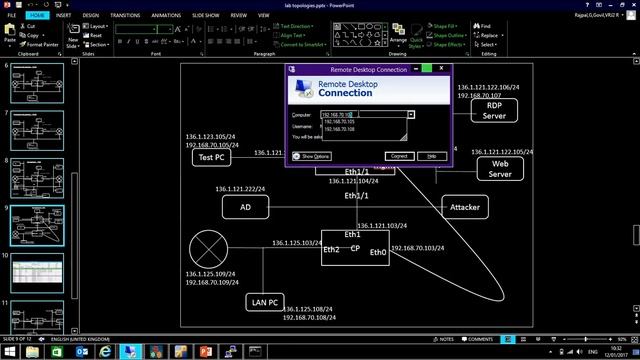Click the Computer input field in dialog
640x360 pixels.
(x=364, y=115)
